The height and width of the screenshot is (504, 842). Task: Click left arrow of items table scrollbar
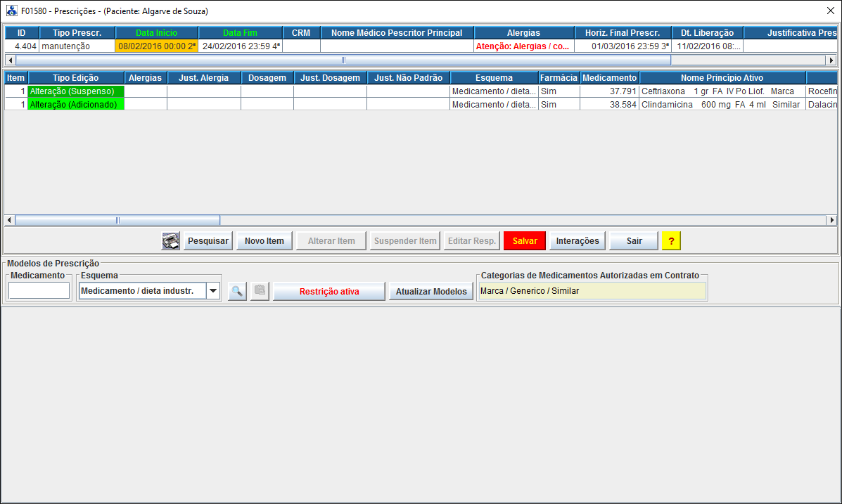coord(10,220)
